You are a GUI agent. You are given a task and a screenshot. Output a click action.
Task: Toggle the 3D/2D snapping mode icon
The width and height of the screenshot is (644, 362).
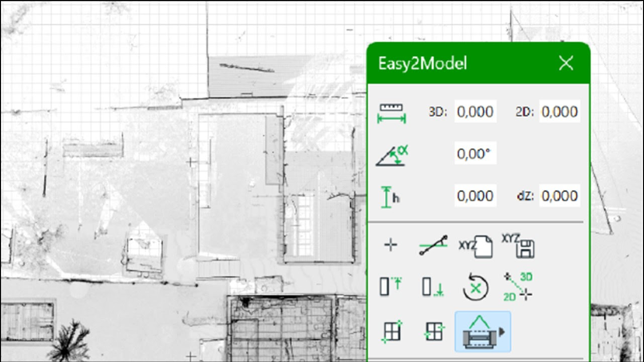click(518, 287)
